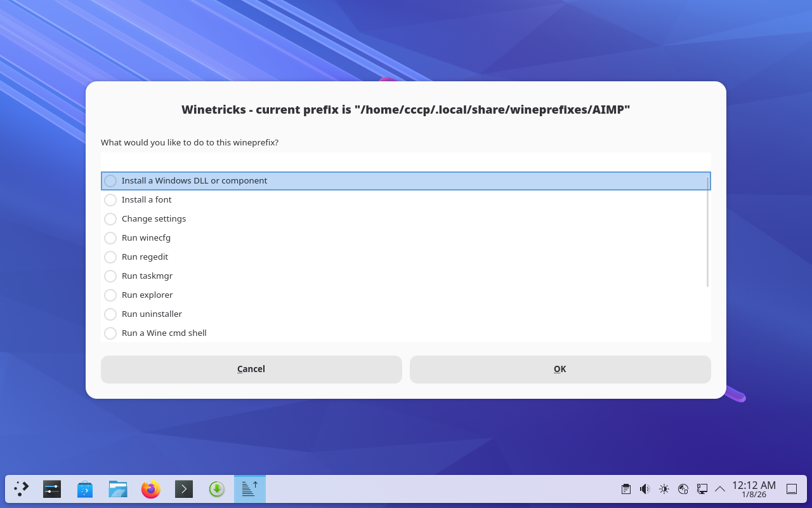Click the green download arrow taskbar icon
812x508 pixels.
click(x=217, y=489)
